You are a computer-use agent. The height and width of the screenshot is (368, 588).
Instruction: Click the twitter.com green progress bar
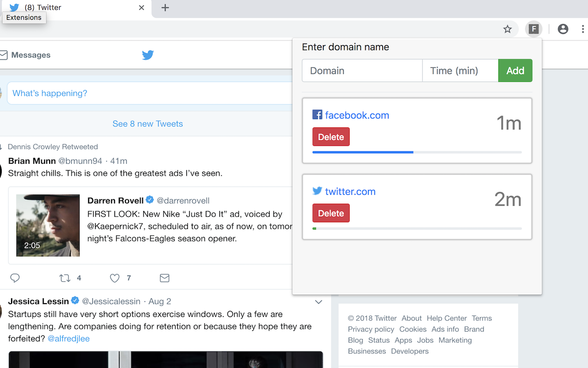pyautogui.click(x=314, y=228)
